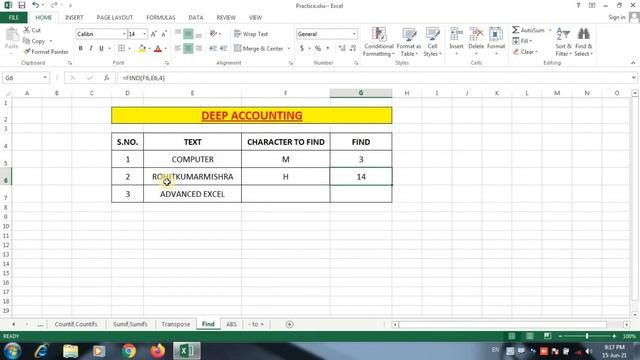Select cell containing ADVANCED EXCEL
Screen dimensions: 640x360
pos(192,194)
